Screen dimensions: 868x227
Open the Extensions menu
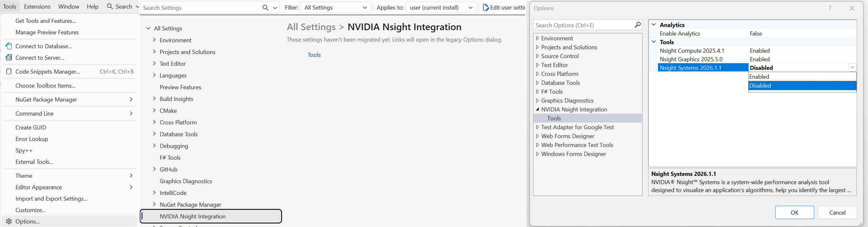tap(37, 6)
